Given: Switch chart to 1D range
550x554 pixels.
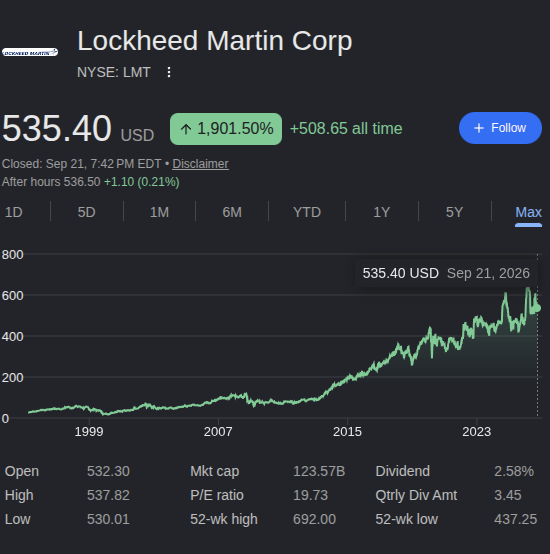Looking at the screenshot, I should coord(14,212).
